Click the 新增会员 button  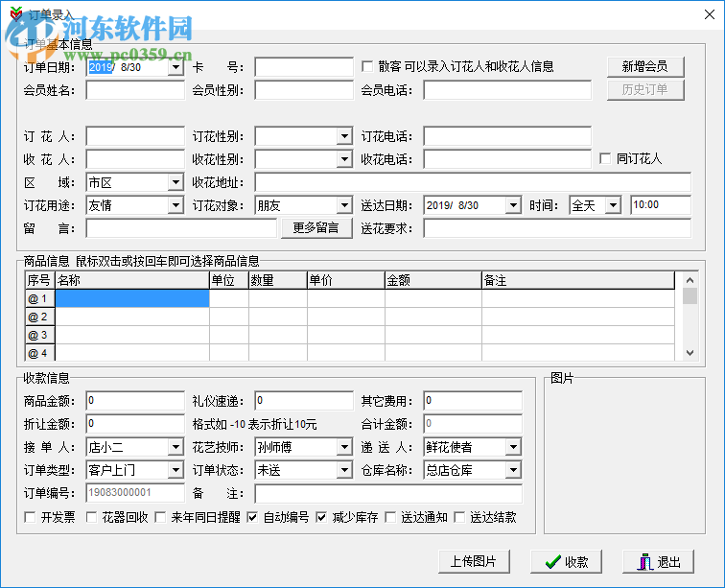(x=645, y=67)
